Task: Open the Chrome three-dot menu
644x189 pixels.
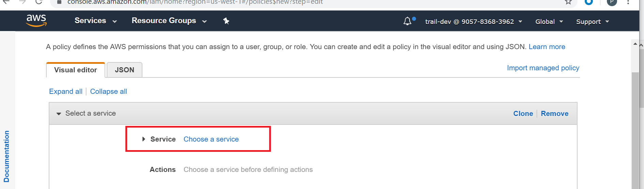Action: [x=628, y=2]
